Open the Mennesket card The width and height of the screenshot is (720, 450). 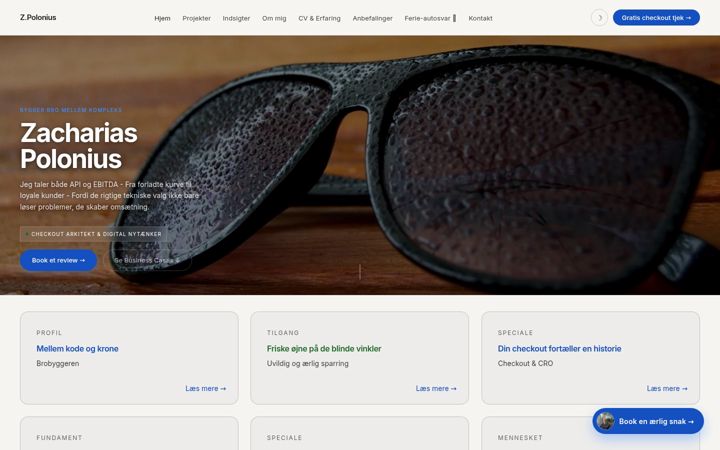click(591, 433)
